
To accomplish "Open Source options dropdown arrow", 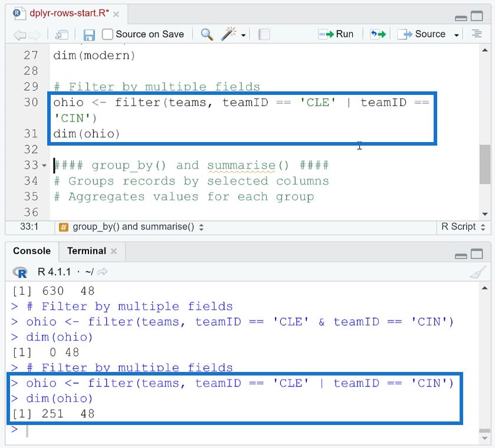I will click(x=457, y=35).
